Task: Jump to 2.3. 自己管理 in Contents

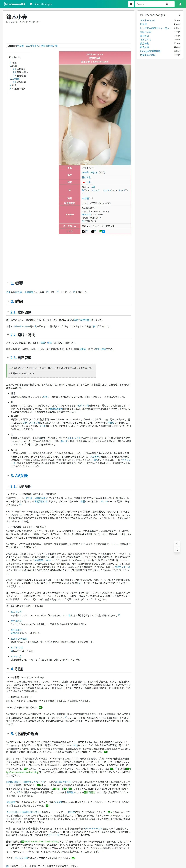Action: [x=19, y=76]
